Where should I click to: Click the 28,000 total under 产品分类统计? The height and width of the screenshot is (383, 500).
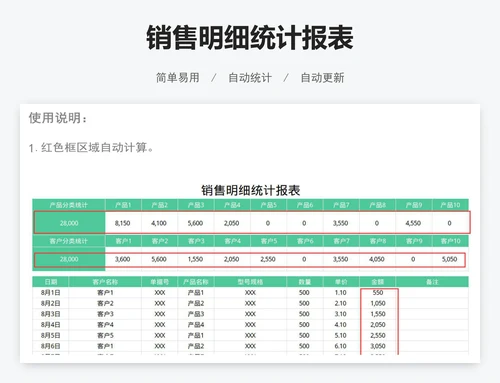tap(69, 223)
